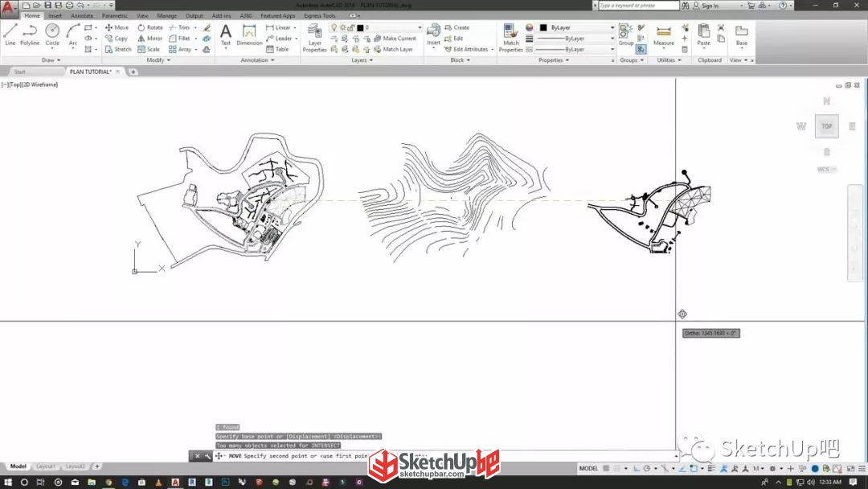The height and width of the screenshot is (489, 868).
Task: Open the Layer Properties manager
Action: [x=314, y=38]
